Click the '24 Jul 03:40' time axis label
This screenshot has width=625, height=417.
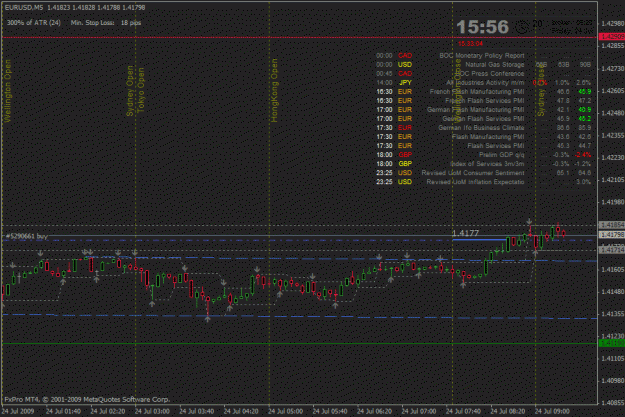(197, 411)
